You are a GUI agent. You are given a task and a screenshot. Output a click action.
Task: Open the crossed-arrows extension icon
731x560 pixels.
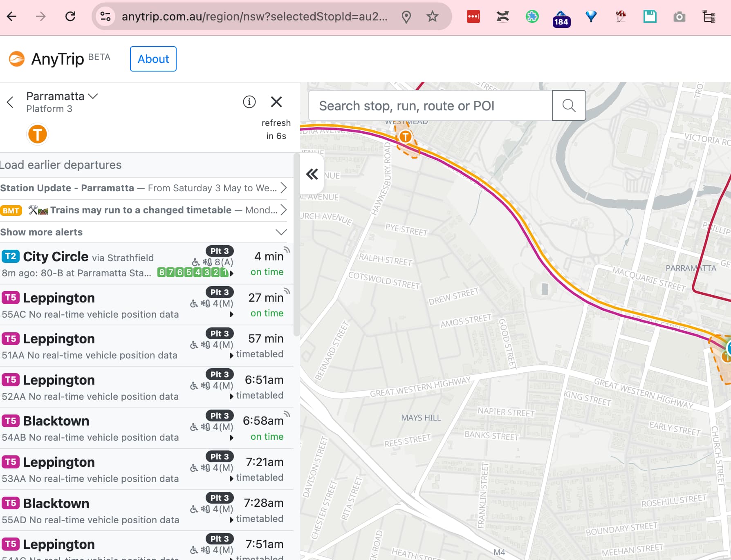tap(502, 16)
